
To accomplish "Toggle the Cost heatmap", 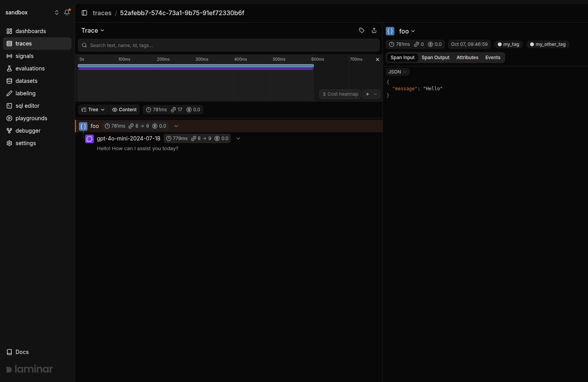I will pyautogui.click(x=340, y=94).
